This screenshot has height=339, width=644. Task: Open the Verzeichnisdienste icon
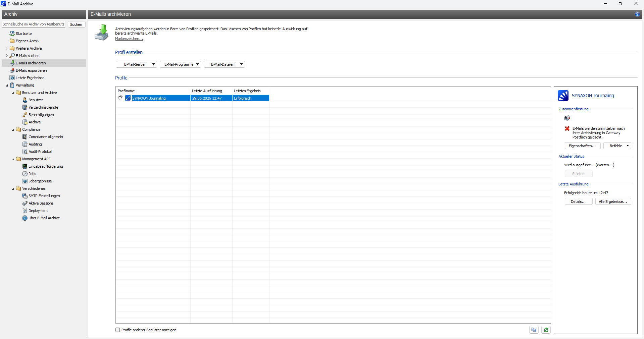(x=25, y=107)
